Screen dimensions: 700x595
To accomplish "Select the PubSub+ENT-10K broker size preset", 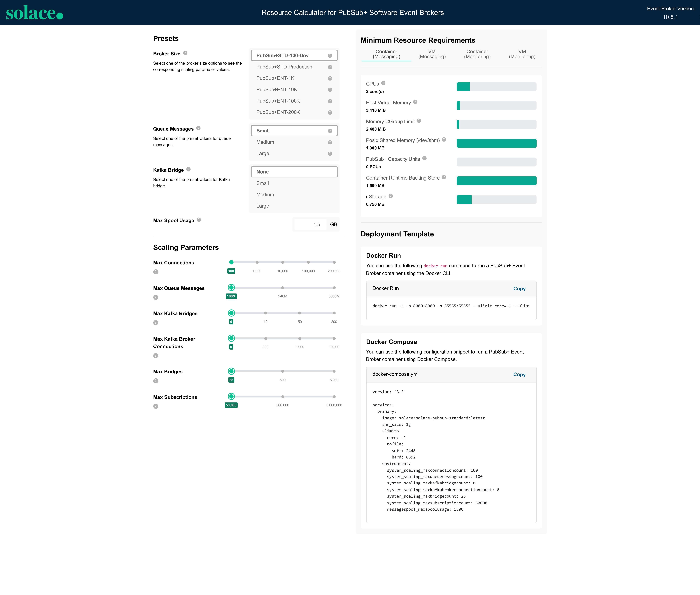I will point(277,89).
